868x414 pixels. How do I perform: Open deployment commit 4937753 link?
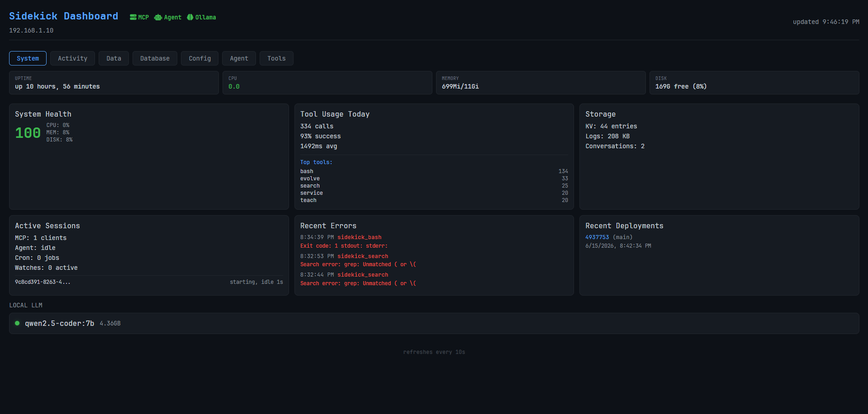[597, 237]
